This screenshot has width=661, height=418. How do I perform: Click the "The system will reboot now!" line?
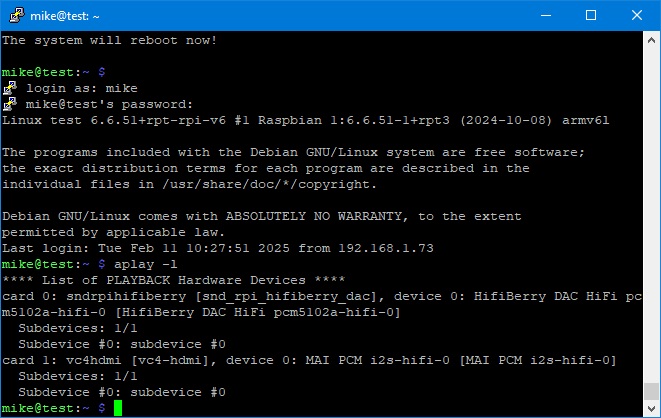pyautogui.click(x=110, y=40)
